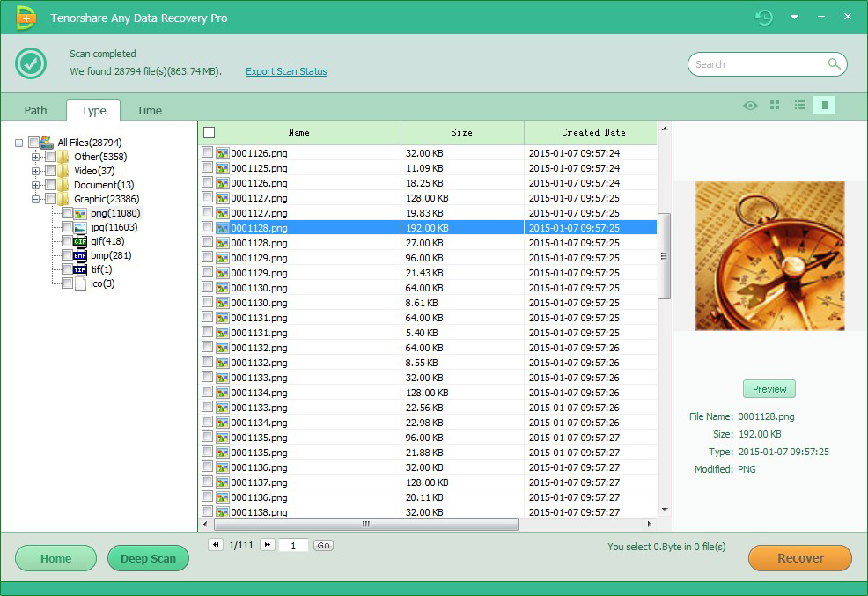The height and width of the screenshot is (596, 868).
Task: Toggle the eye preview visibility icon
Action: point(750,106)
